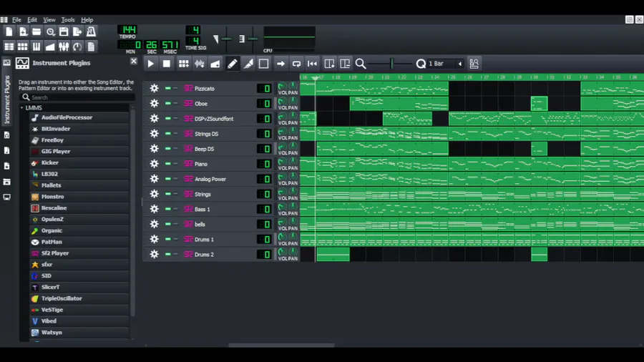Play the song

[151, 64]
